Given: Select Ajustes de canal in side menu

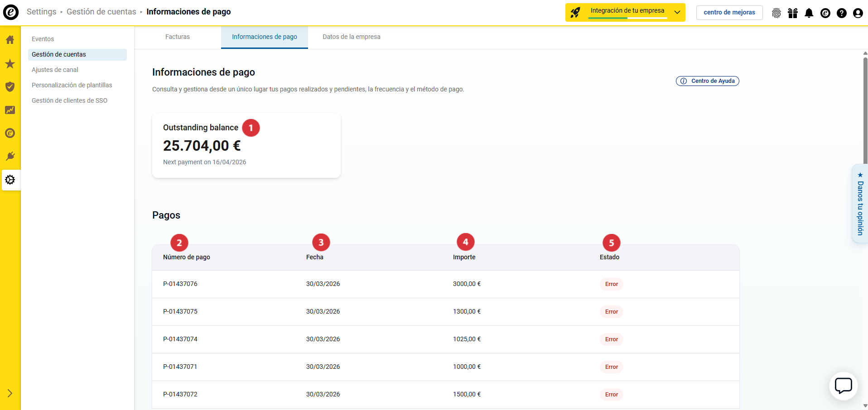Looking at the screenshot, I should (55, 70).
